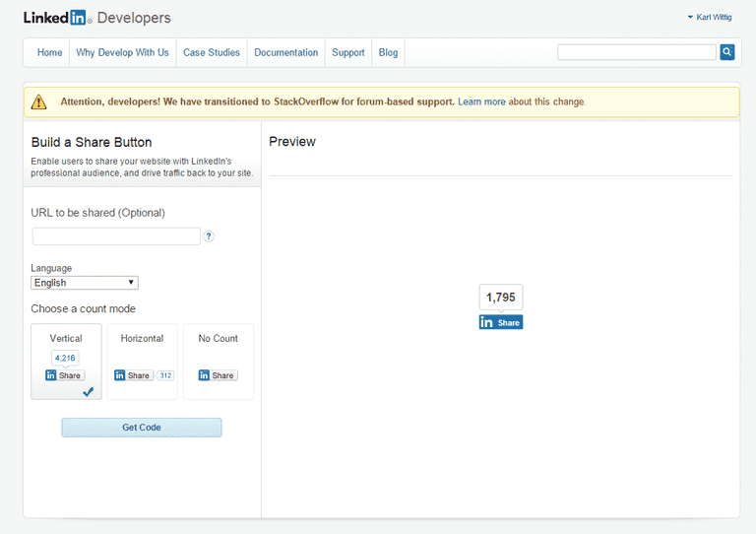Open the Documentation menu item
756x534 pixels.
285,53
